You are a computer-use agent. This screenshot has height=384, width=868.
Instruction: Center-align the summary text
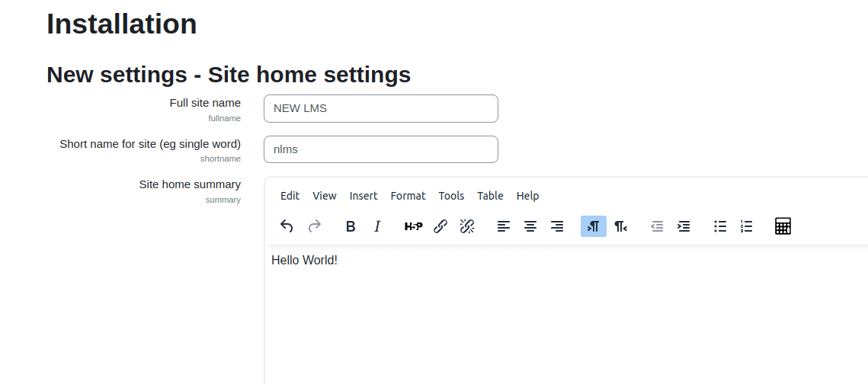[530, 226]
